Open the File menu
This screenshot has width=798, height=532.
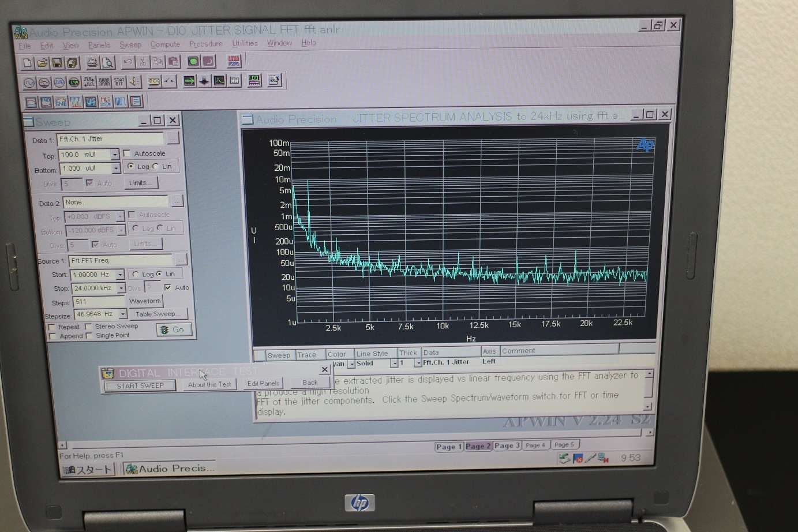click(25, 46)
